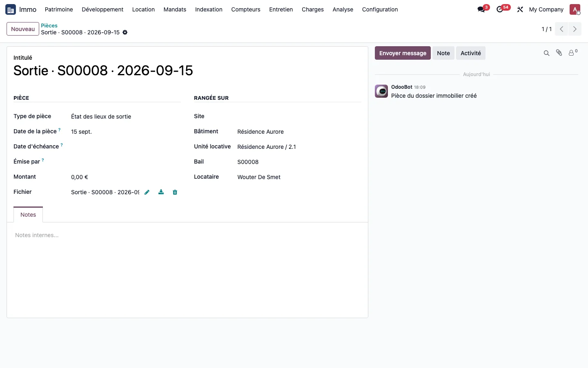Open the Bail selection field
The width and height of the screenshot is (588, 368).
(x=299, y=162)
